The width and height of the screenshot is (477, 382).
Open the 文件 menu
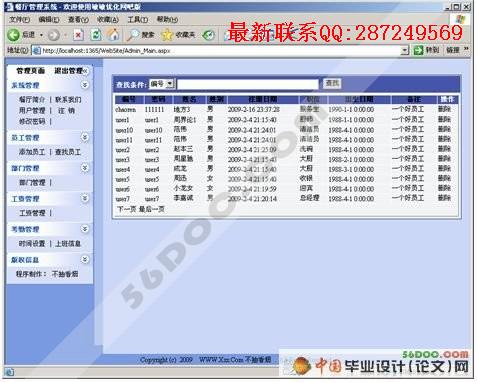[x=20, y=20]
